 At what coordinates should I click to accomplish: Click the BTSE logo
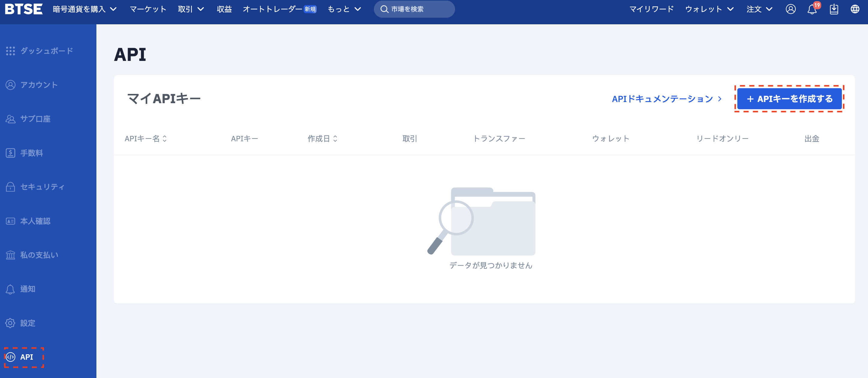pyautogui.click(x=24, y=9)
